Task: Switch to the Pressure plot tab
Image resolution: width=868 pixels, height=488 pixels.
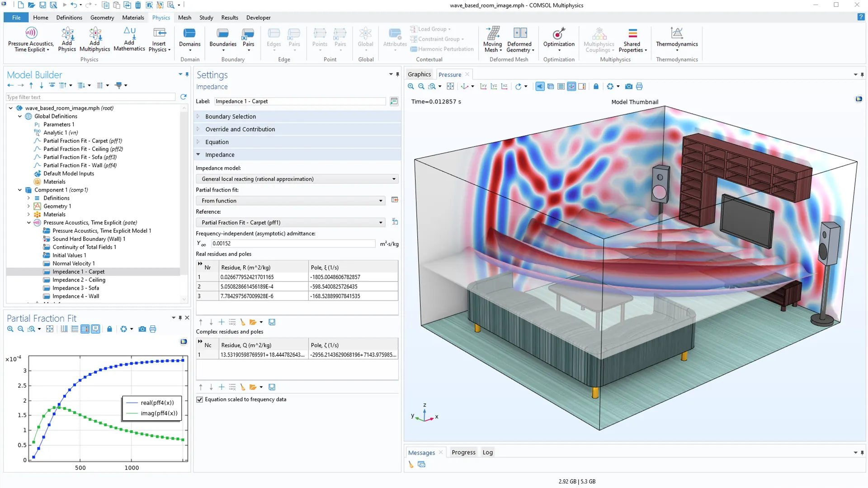Action: (x=449, y=75)
